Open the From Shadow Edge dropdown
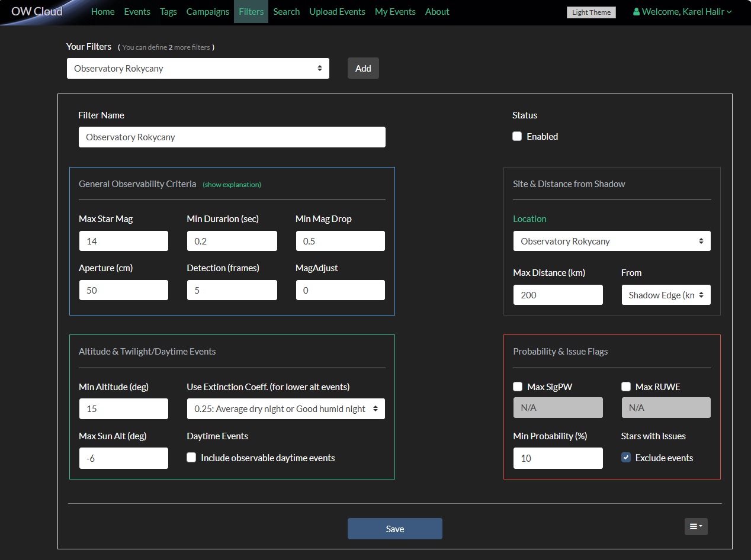The height and width of the screenshot is (560, 751). [666, 295]
